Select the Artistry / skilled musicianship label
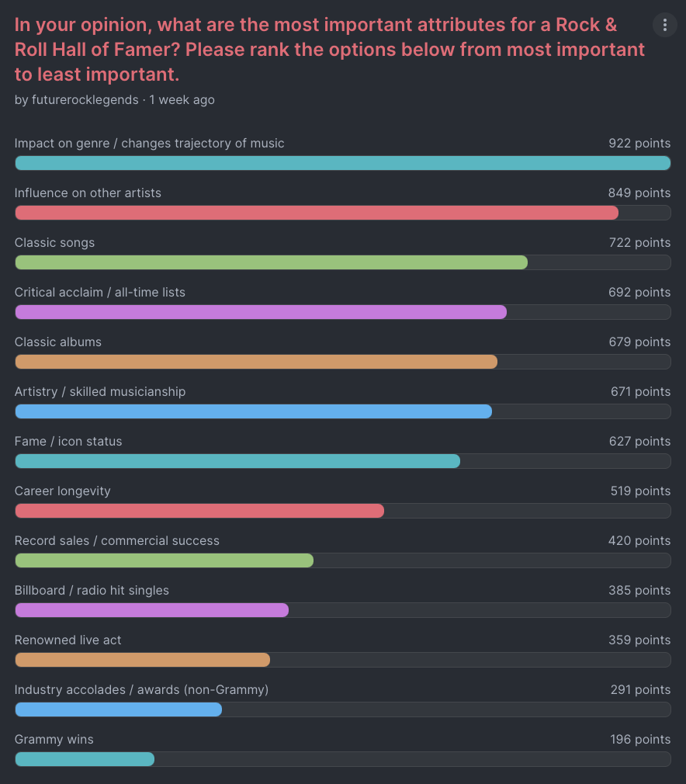686x784 pixels. pyautogui.click(x=100, y=392)
